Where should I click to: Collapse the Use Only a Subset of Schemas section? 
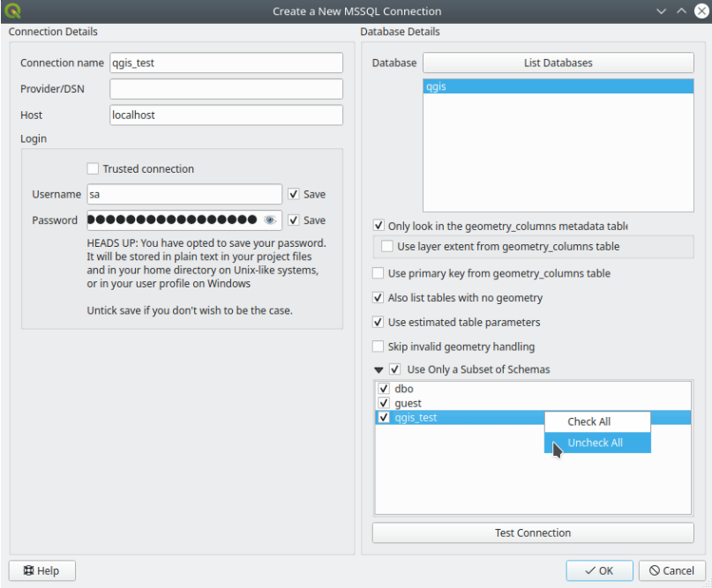click(x=379, y=368)
